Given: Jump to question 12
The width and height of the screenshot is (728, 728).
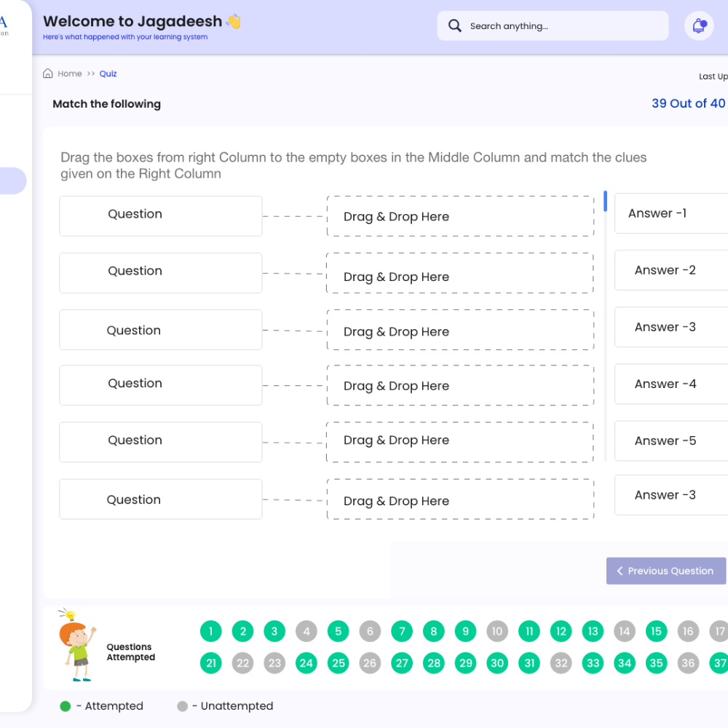Looking at the screenshot, I should 561,631.
